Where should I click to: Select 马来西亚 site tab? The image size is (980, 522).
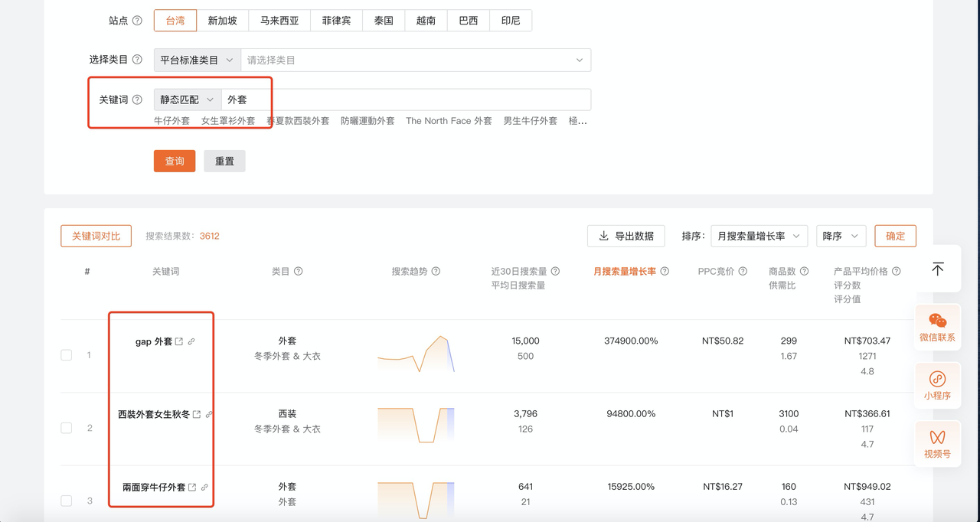279,21
